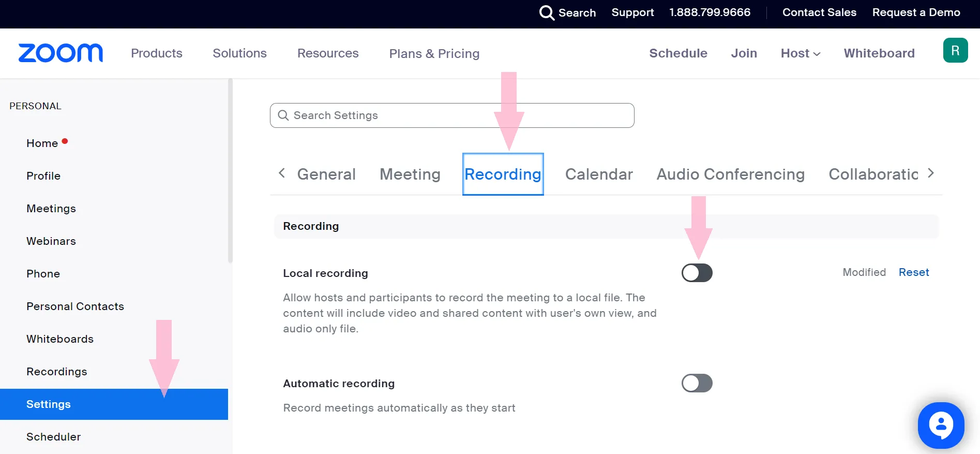Viewport: 980px width, 454px height.
Task: Open Meetings in the sidebar
Action: click(x=51, y=209)
